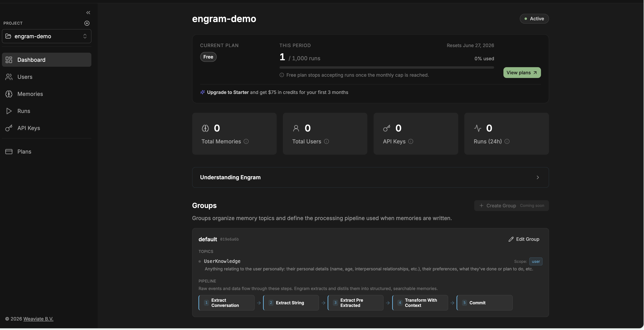The width and height of the screenshot is (644, 330).
Task: Click the Free plan badge
Action: (x=208, y=57)
